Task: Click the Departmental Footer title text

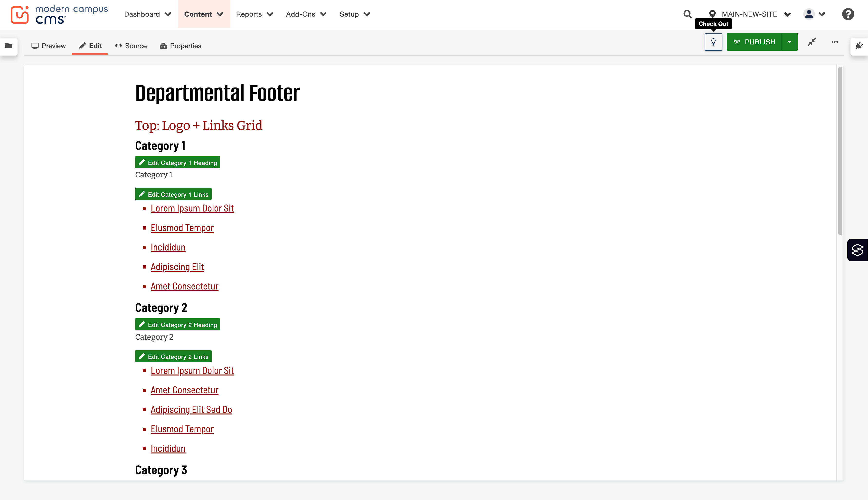Action: [x=217, y=93]
